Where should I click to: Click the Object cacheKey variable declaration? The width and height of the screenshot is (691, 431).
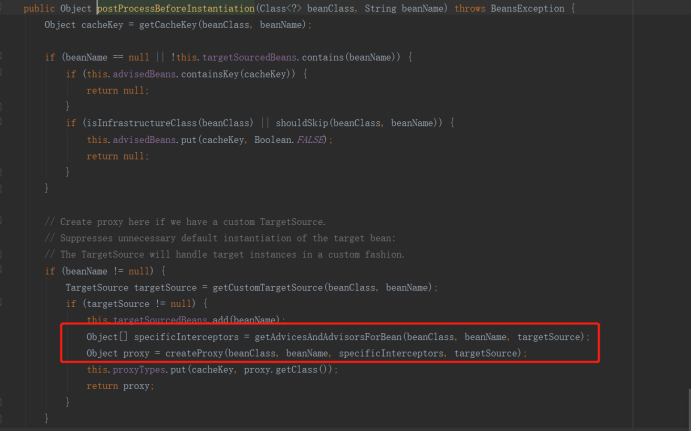[x=84, y=25]
